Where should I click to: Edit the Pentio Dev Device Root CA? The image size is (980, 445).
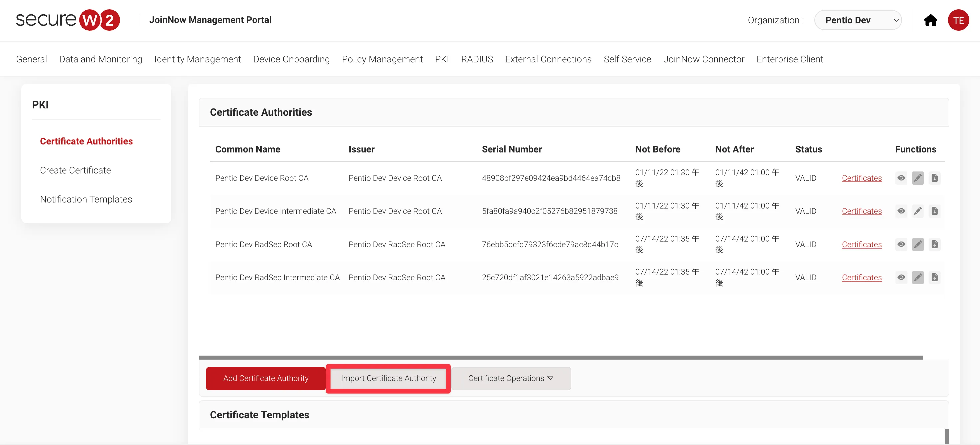(x=918, y=178)
